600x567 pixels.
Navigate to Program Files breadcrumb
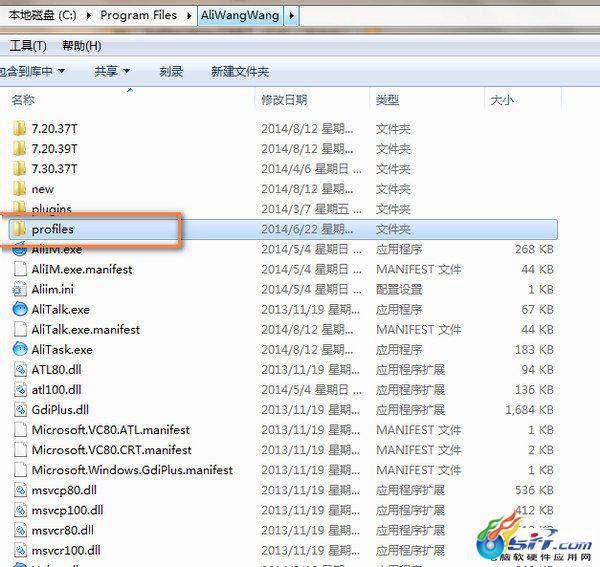click(x=139, y=16)
